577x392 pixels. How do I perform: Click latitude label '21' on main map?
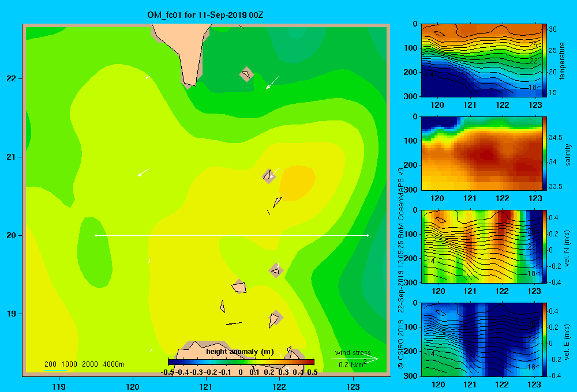[12, 157]
